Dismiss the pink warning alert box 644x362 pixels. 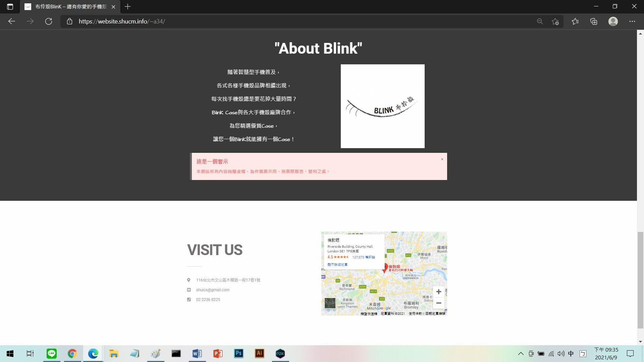point(442,159)
